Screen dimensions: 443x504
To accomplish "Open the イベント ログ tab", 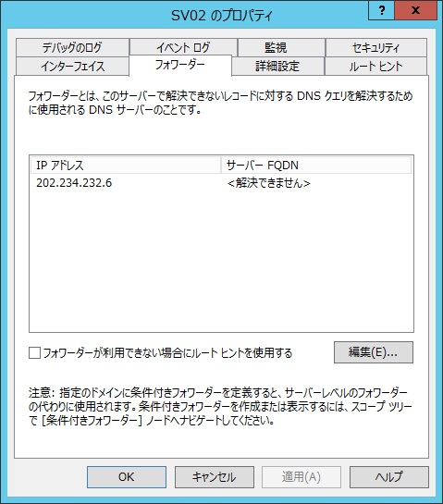I will (183, 48).
